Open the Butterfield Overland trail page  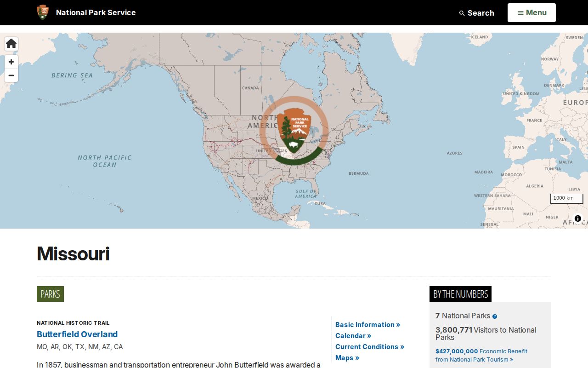click(77, 334)
